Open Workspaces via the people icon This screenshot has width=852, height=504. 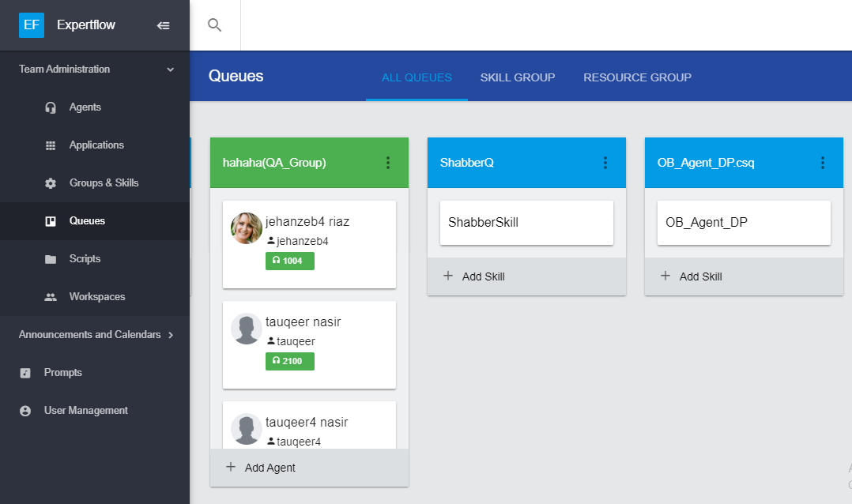tap(51, 297)
